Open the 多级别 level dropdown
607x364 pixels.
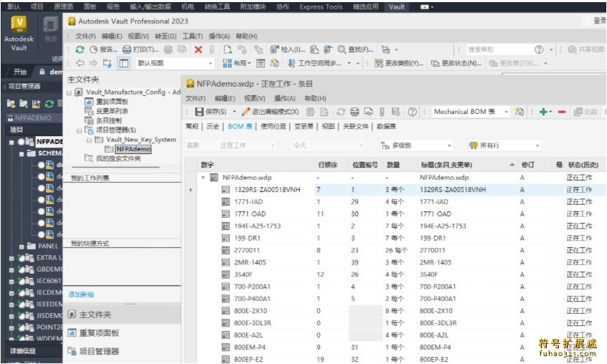(x=449, y=145)
